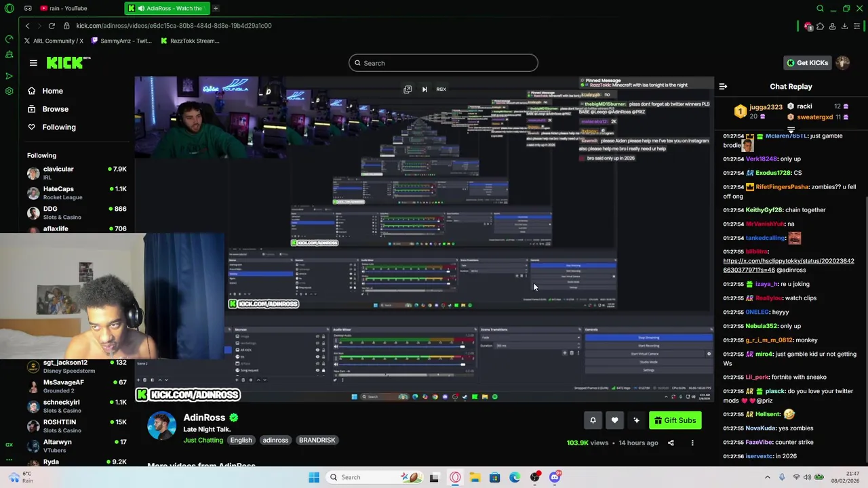Click the adinross tag
Viewport: 868px width, 488px height.
[x=275, y=441]
